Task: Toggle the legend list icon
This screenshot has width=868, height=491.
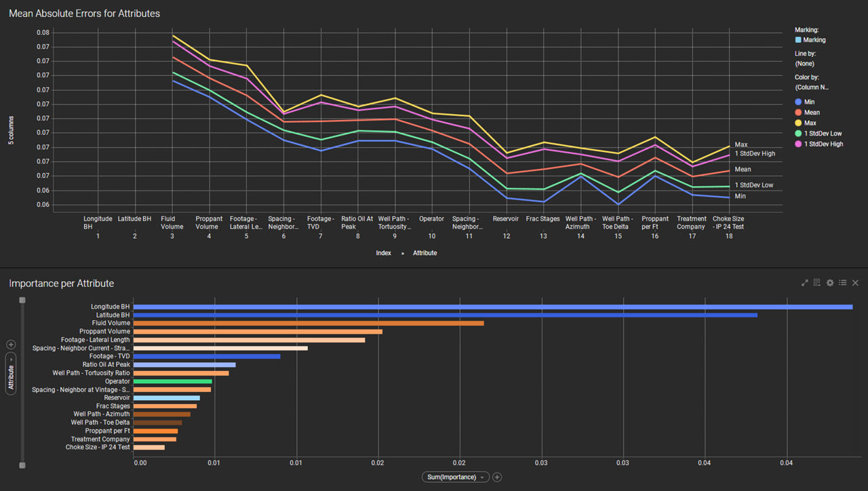Action: coord(842,283)
